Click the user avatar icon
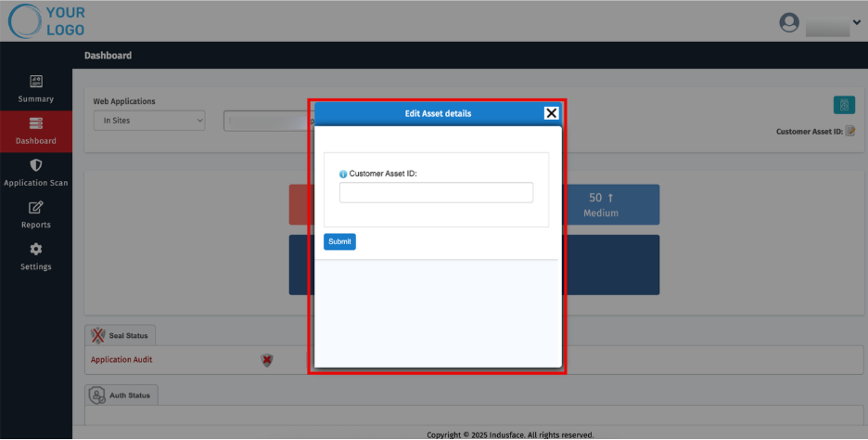 click(789, 22)
